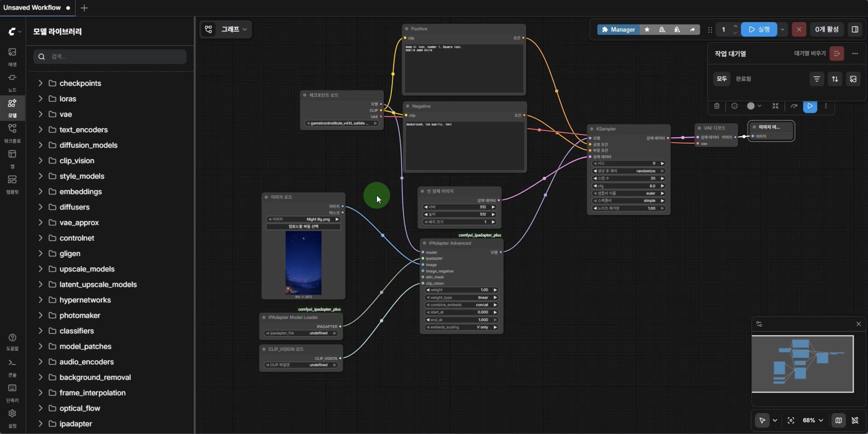Open the Workflows sidebar panel (워크플로)

tap(12, 133)
